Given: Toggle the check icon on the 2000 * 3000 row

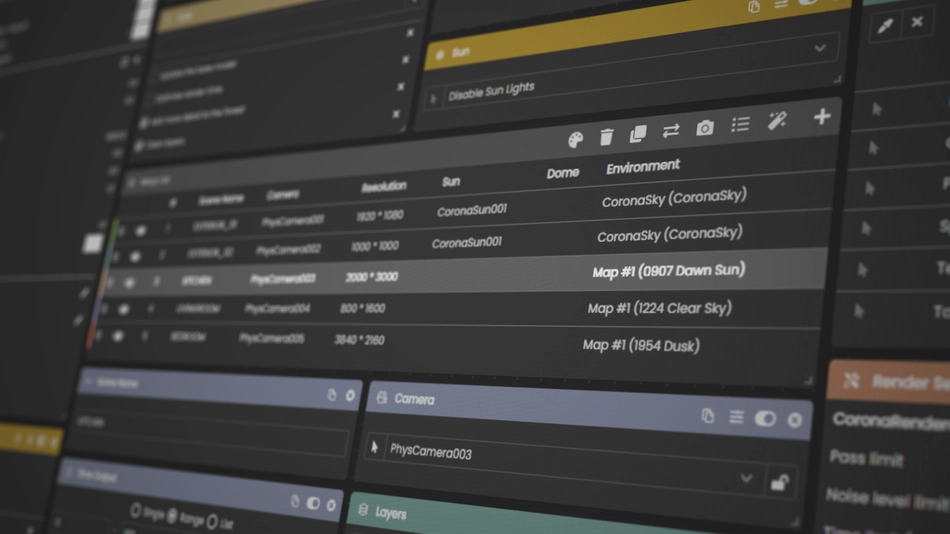Looking at the screenshot, I should (129, 282).
